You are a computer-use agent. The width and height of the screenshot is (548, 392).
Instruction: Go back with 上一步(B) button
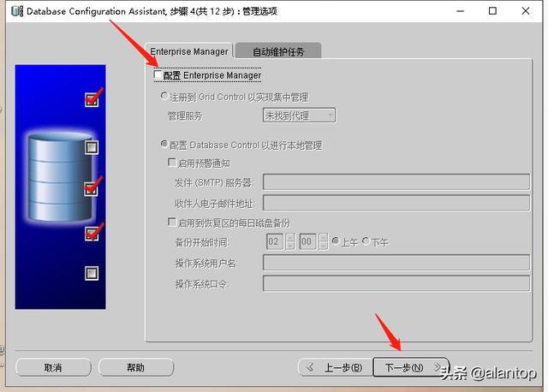click(x=336, y=367)
